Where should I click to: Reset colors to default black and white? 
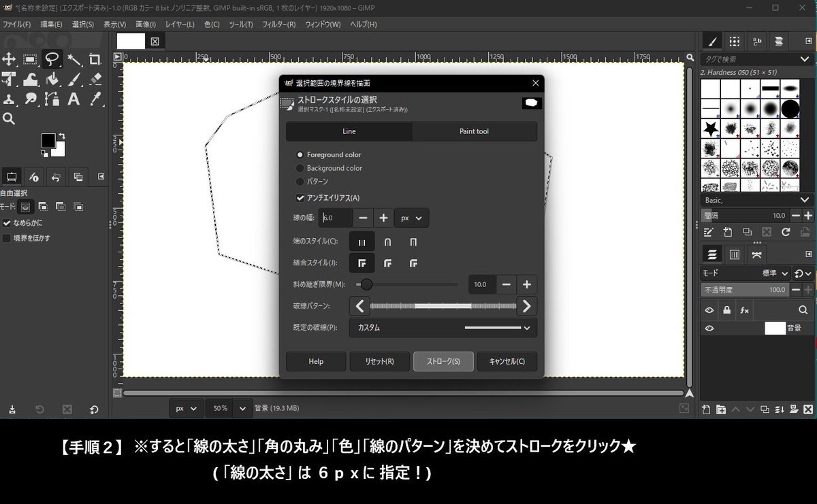pos(44,153)
